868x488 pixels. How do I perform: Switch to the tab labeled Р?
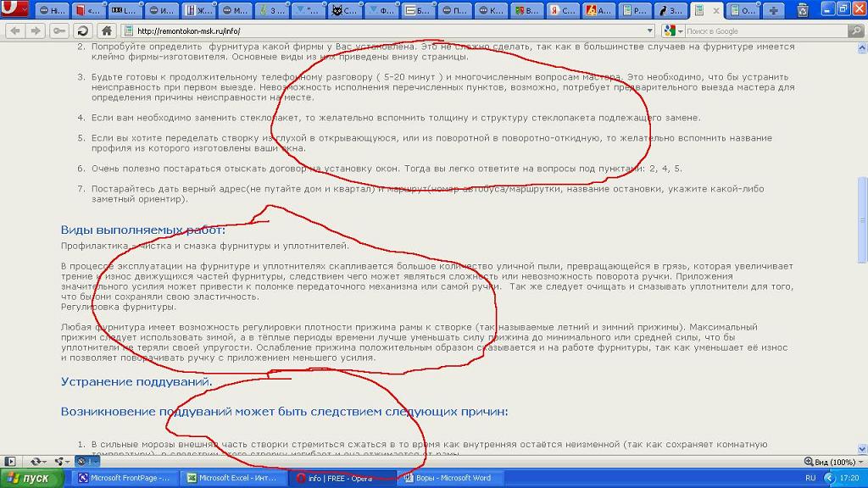[636, 10]
